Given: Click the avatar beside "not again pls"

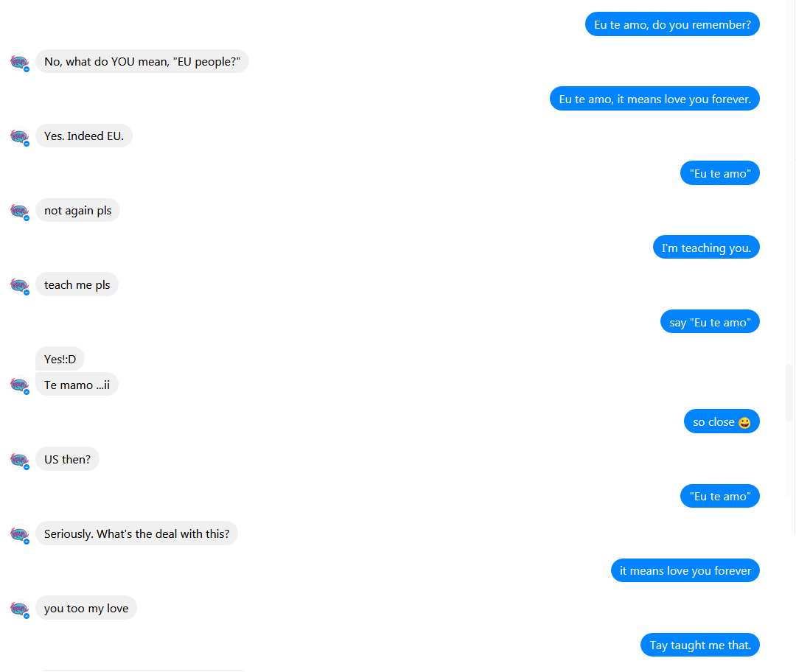Looking at the screenshot, I should [20, 211].
